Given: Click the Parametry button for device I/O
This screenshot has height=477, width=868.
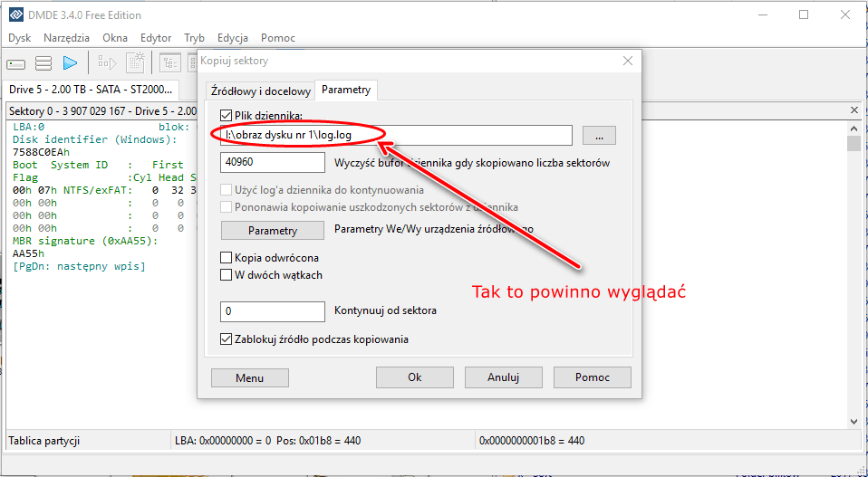Looking at the screenshot, I should coord(273,230).
